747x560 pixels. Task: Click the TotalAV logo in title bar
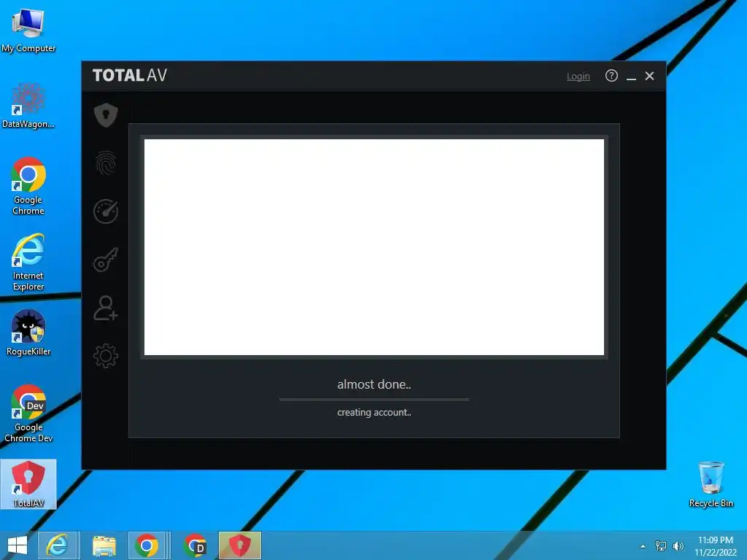click(x=130, y=75)
